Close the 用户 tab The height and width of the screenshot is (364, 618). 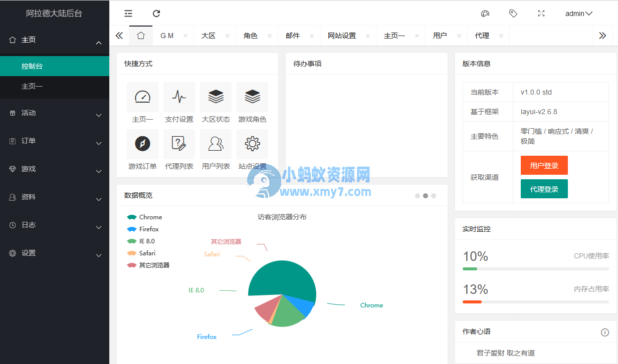459,36
